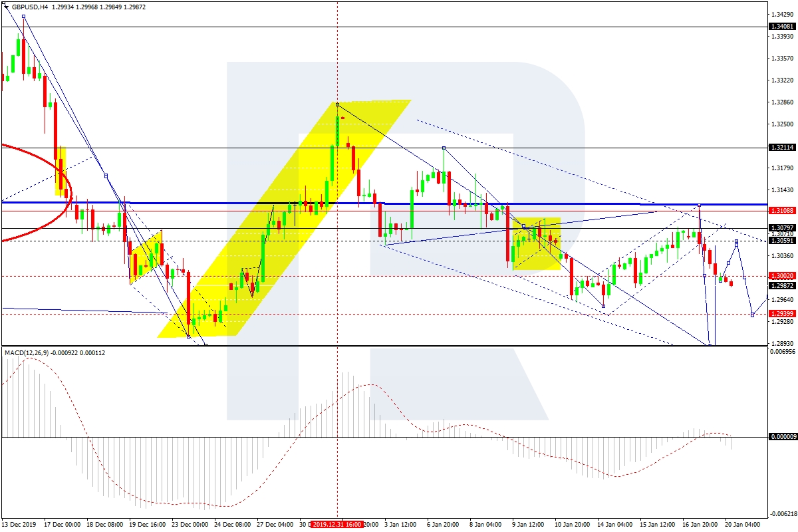Click the MACD(12,26,9) indicator label
The width and height of the screenshot is (798, 532).
25,352
